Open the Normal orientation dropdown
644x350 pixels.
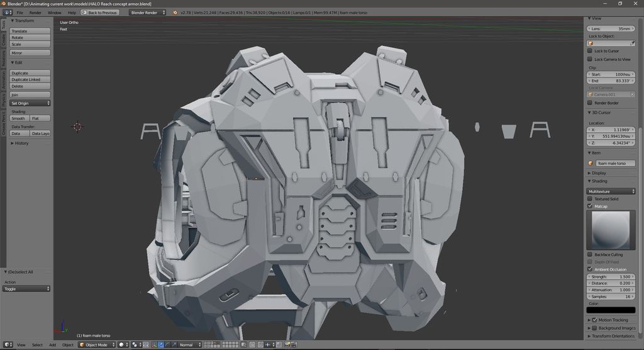(x=190, y=345)
